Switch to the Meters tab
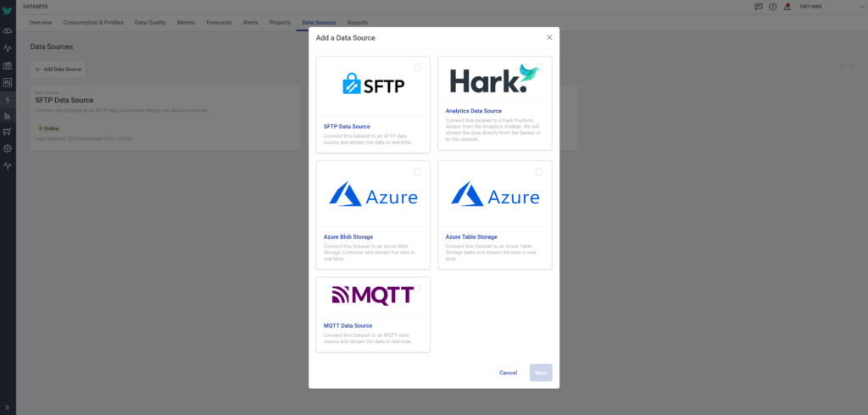The width and height of the screenshot is (868, 415). [x=186, y=23]
